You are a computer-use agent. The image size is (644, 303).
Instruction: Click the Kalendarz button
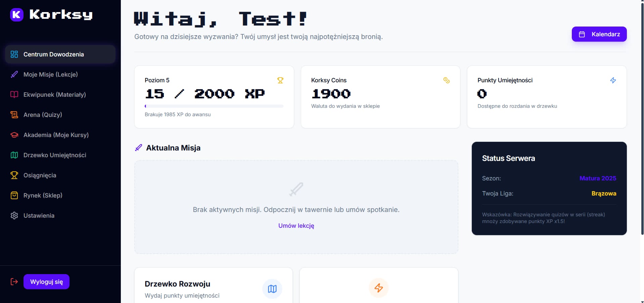coord(599,34)
